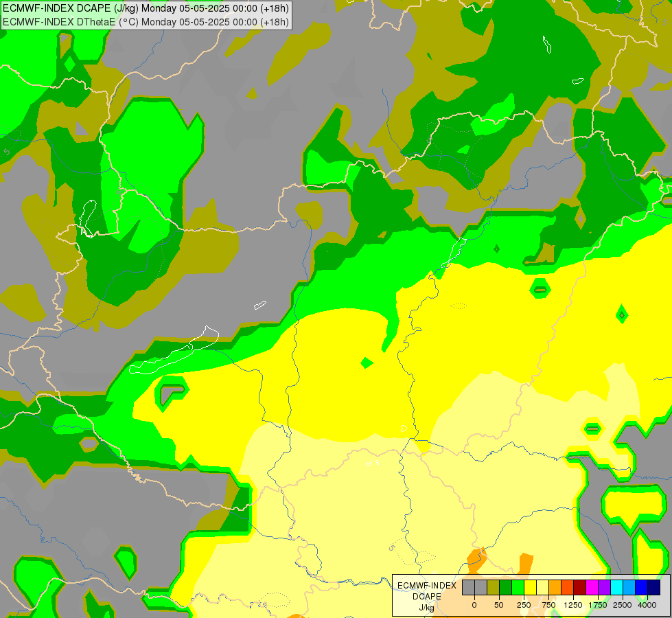Click the legend value '2500'
Screen dimensions: 672x618
[x=623, y=605]
